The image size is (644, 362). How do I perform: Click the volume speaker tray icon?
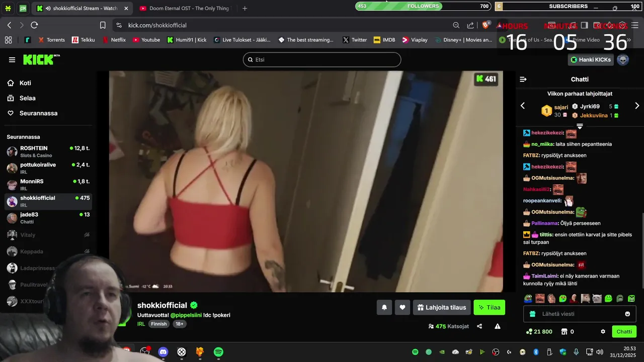[x=599, y=352]
